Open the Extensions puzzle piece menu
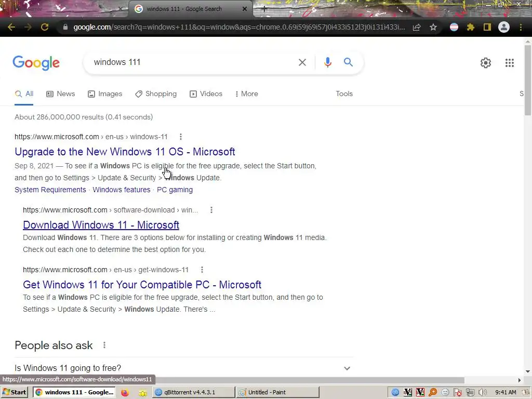 [x=470, y=27]
